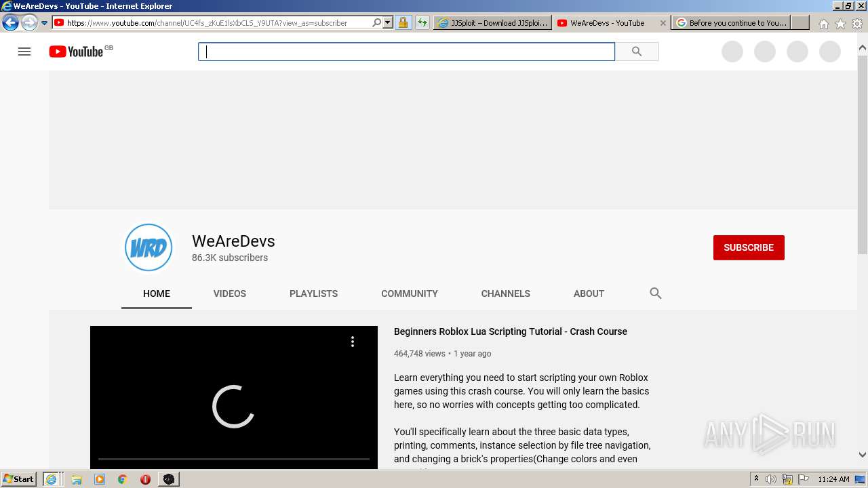Launch the media player taskbar icon
The height and width of the screenshot is (488, 868).
point(100,479)
